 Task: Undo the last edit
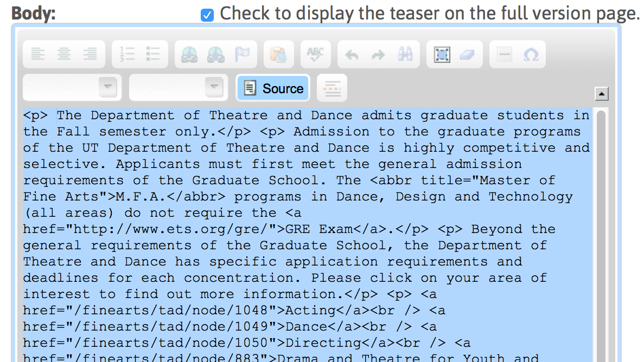coord(352,55)
